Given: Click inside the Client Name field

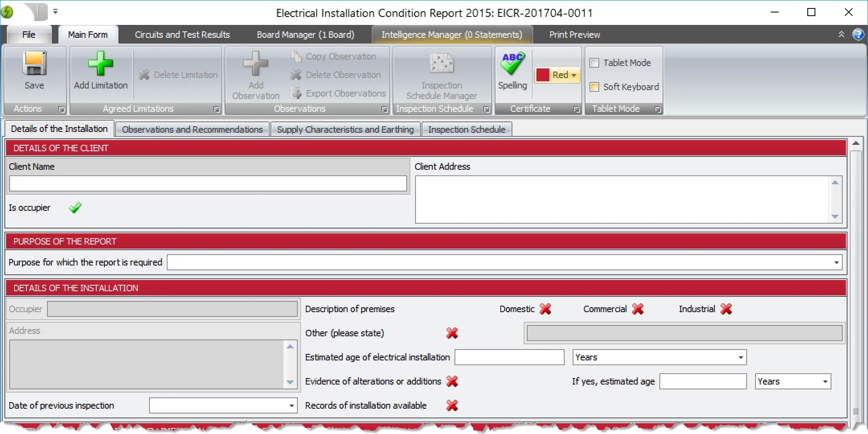Looking at the screenshot, I should point(207,183).
